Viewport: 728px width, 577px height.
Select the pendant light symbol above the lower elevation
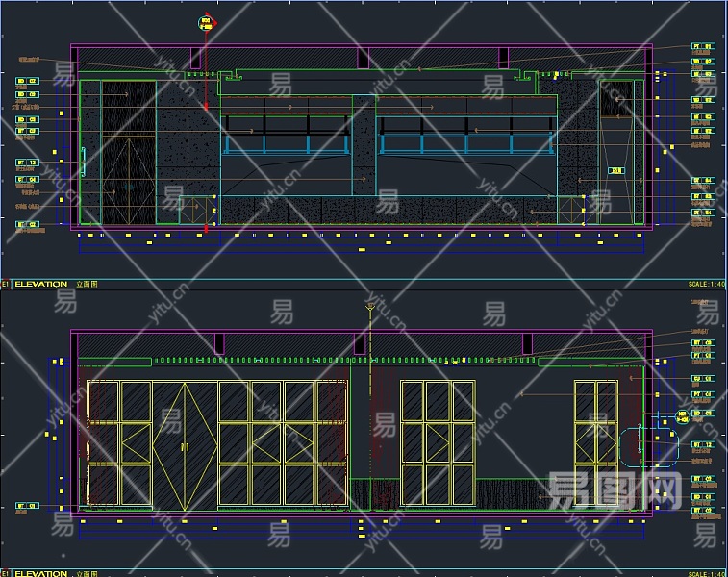tap(370, 307)
